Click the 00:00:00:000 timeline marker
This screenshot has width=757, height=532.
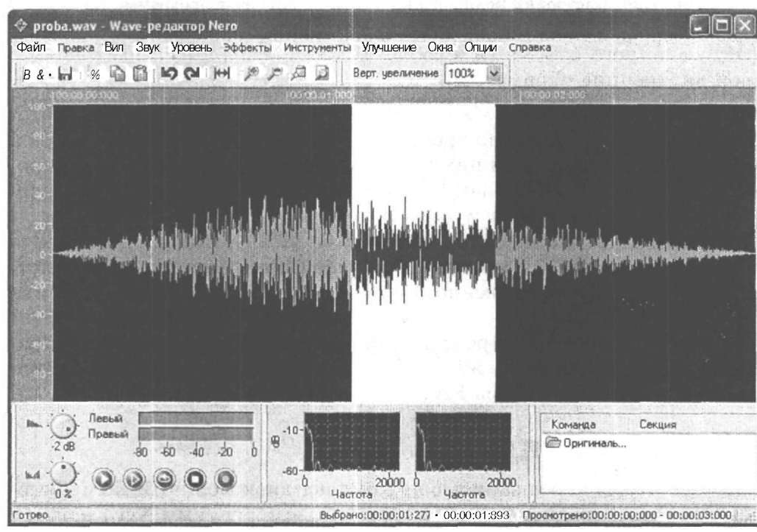(85, 96)
